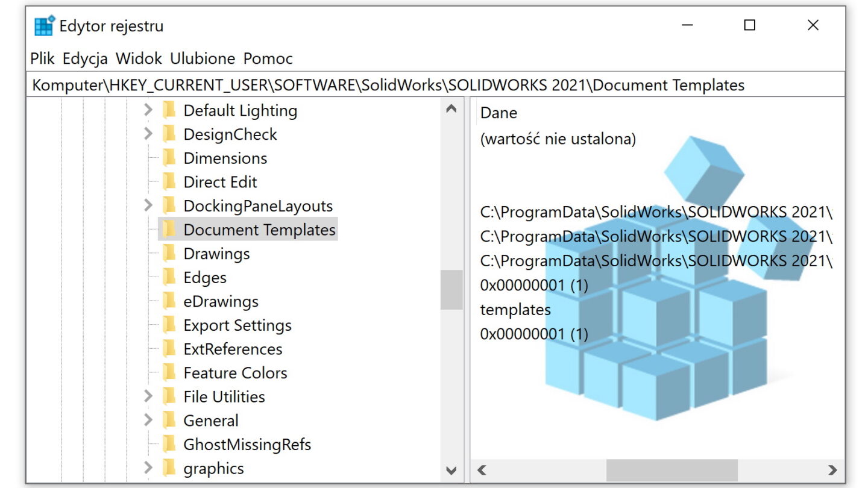Image resolution: width=868 pixels, height=488 pixels.
Task: Click values pane scroll right arrow
Action: (x=832, y=470)
